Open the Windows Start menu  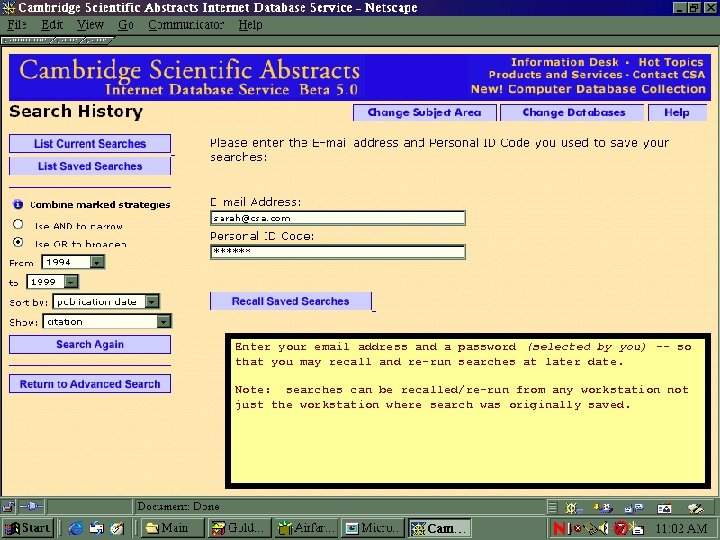coord(28,528)
